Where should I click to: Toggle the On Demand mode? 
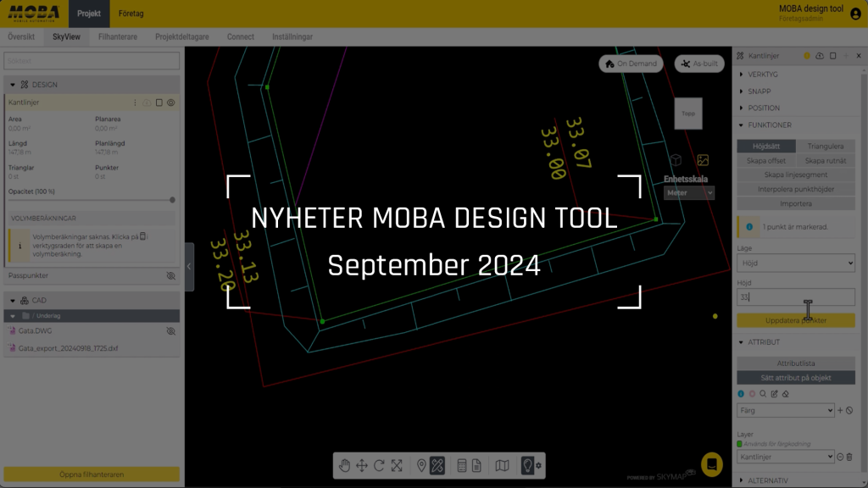(x=631, y=64)
